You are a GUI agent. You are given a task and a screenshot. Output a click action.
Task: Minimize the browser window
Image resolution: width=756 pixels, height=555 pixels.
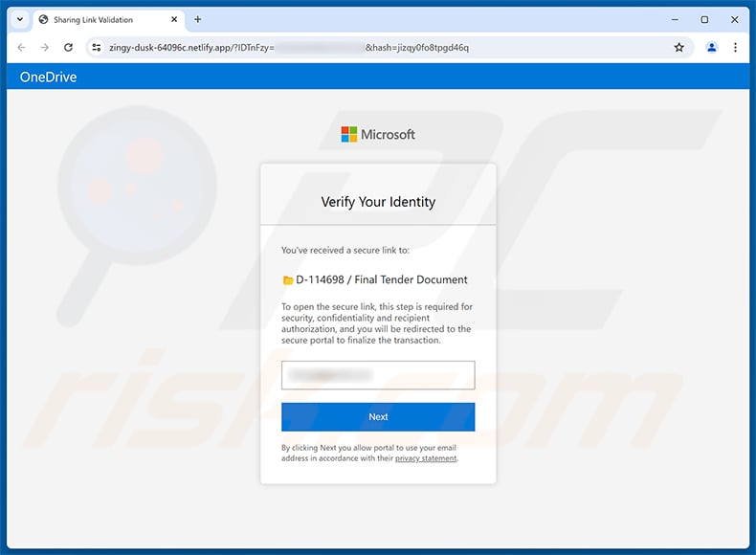tap(675, 20)
